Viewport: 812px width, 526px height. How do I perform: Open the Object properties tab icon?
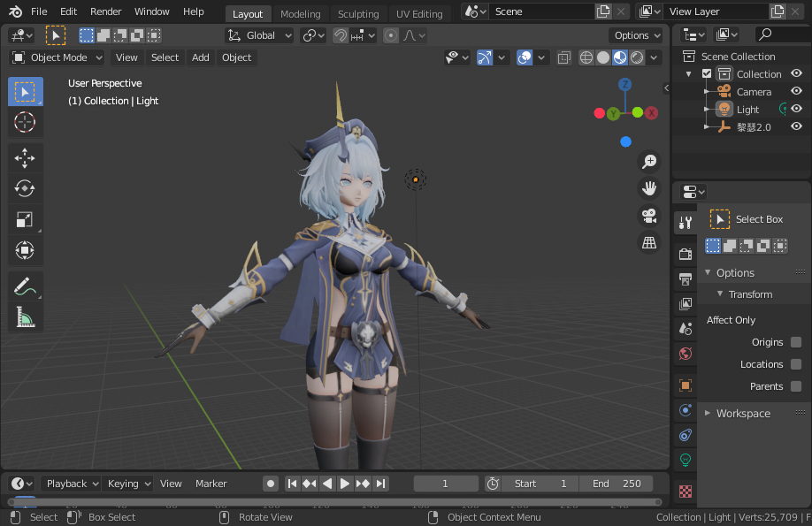click(686, 385)
